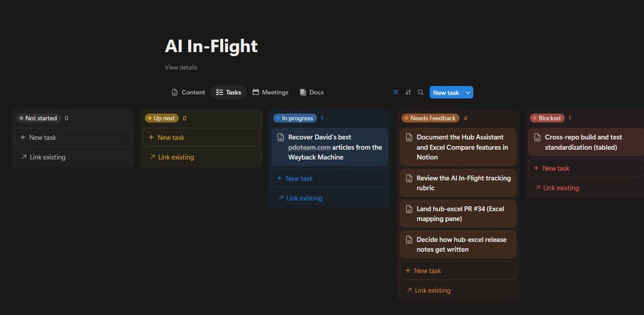644x315 pixels.
Task: Click the Needs Feedback status tag
Action: (x=430, y=118)
